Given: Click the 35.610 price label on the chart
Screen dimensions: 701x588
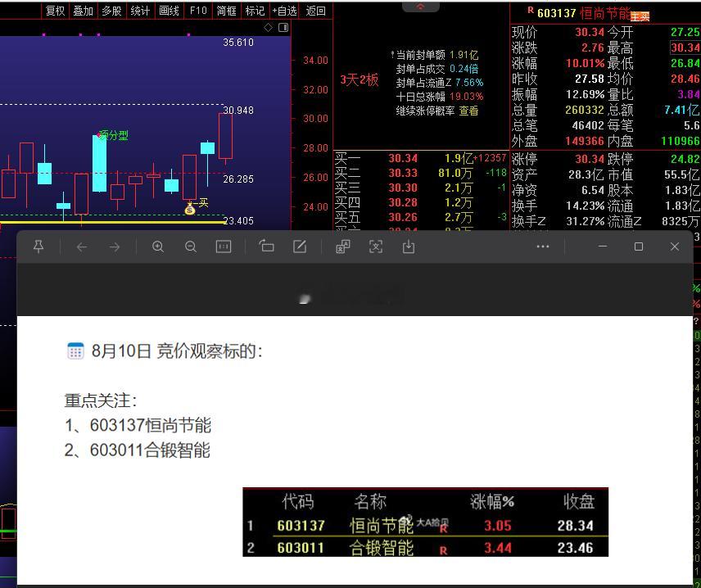Looking at the screenshot, I should pos(238,43).
